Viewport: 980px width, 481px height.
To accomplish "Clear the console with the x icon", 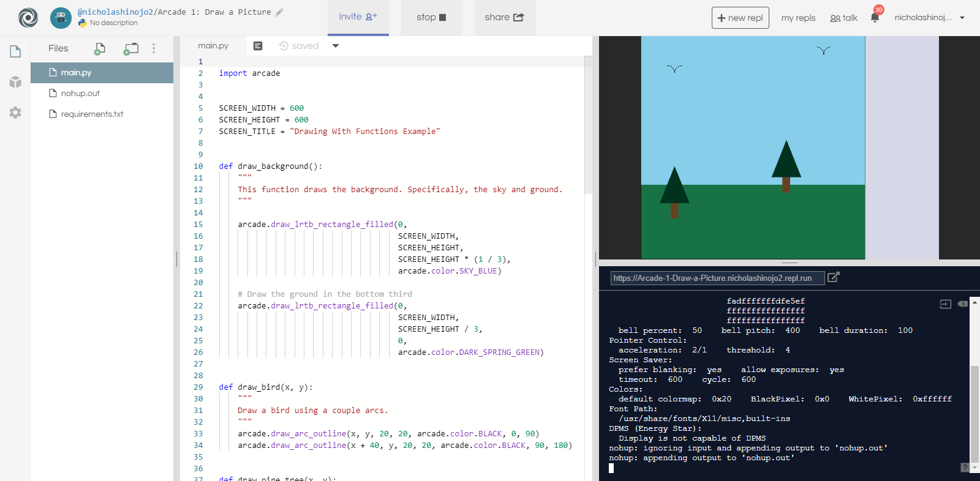I will click(x=963, y=304).
